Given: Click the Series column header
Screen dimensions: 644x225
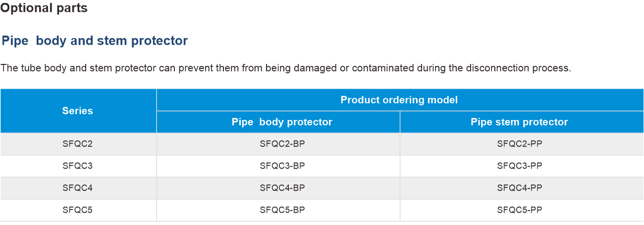Looking at the screenshot, I should pos(78,111).
